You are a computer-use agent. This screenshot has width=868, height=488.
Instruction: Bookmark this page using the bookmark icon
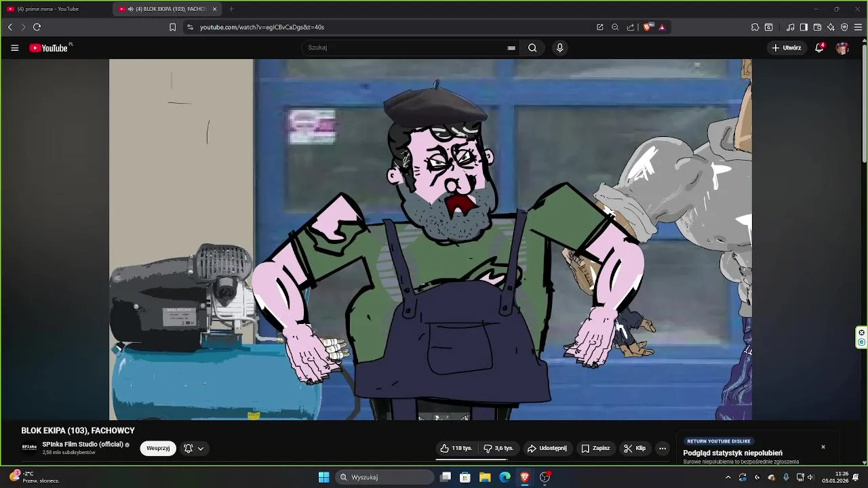172,27
